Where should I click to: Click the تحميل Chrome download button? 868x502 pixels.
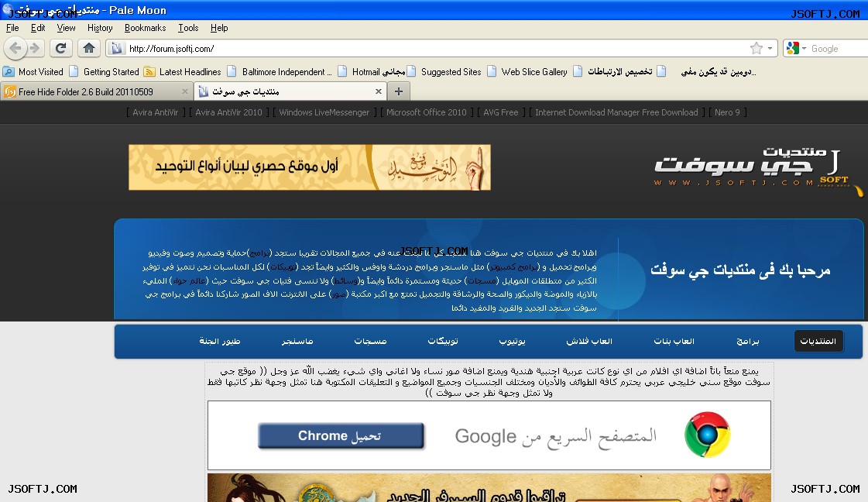click(341, 435)
